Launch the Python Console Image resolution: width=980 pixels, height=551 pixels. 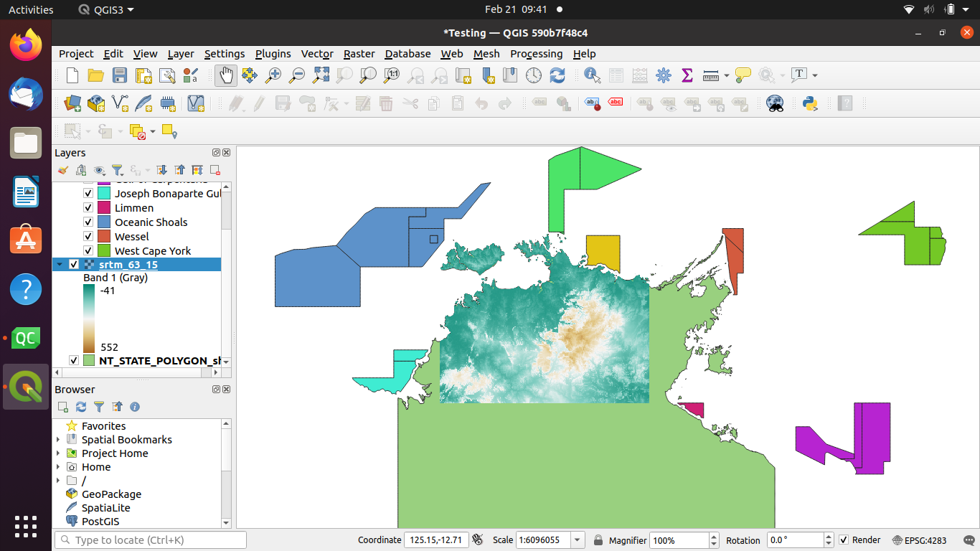click(811, 103)
